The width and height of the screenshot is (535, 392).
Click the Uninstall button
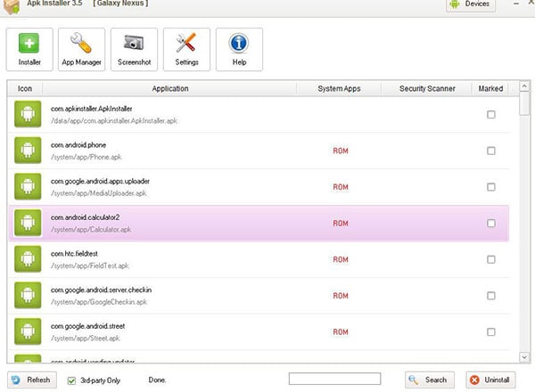click(x=490, y=380)
